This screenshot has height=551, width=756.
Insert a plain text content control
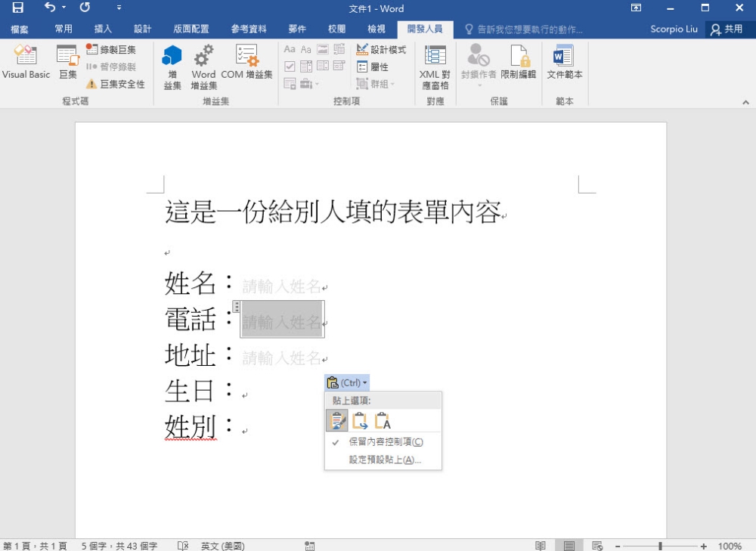(305, 49)
